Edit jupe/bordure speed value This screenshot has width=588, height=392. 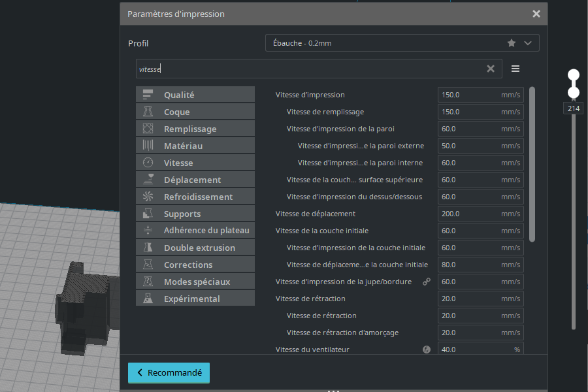[x=480, y=282]
